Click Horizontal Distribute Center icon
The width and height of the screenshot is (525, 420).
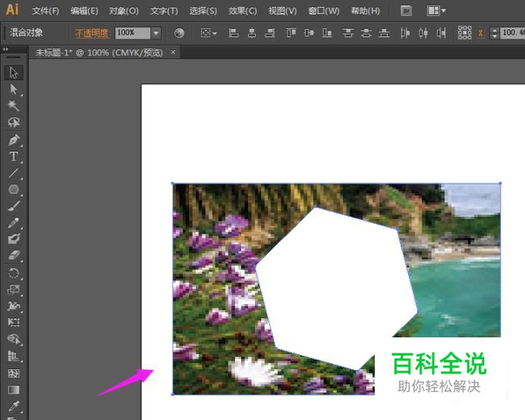pos(423,33)
